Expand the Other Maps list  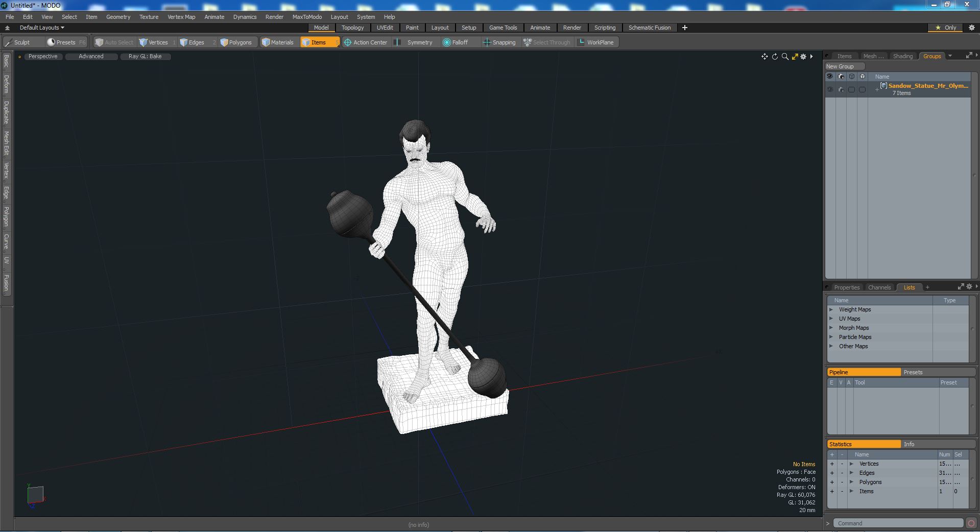(831, 346)
